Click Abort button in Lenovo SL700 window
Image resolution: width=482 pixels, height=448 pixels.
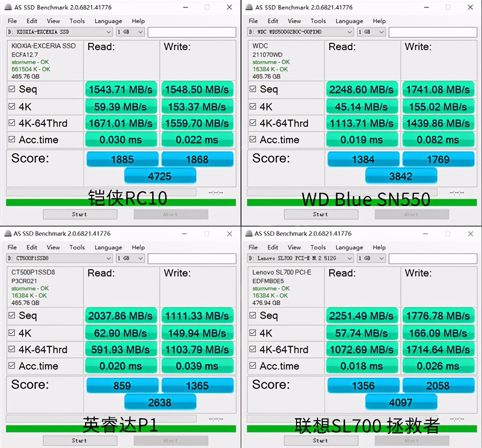[x=412, y=440]
